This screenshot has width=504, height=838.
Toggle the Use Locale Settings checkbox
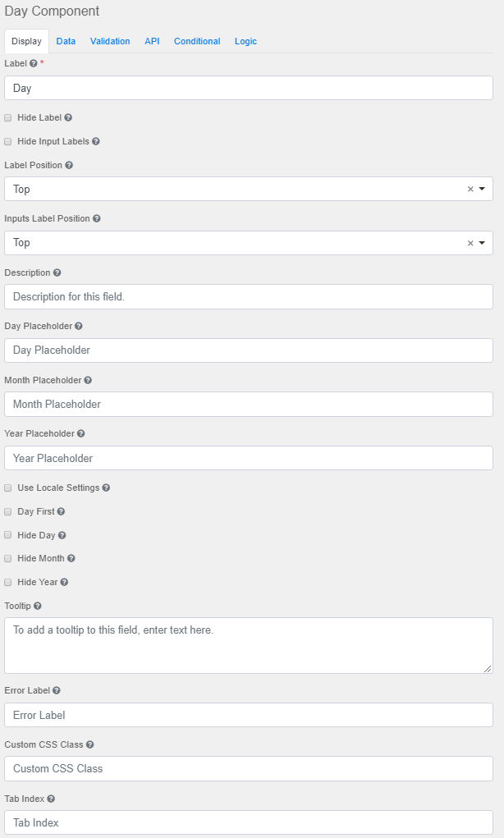tap(8, 488)
